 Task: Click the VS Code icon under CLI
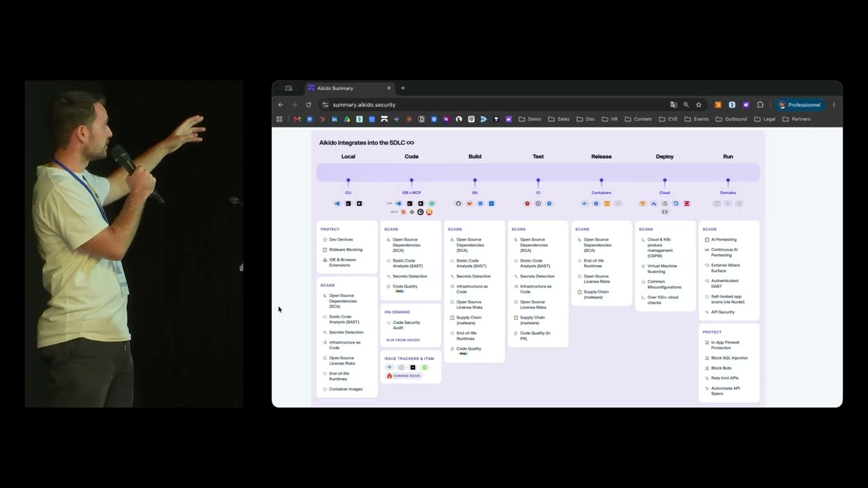point(337,203)
